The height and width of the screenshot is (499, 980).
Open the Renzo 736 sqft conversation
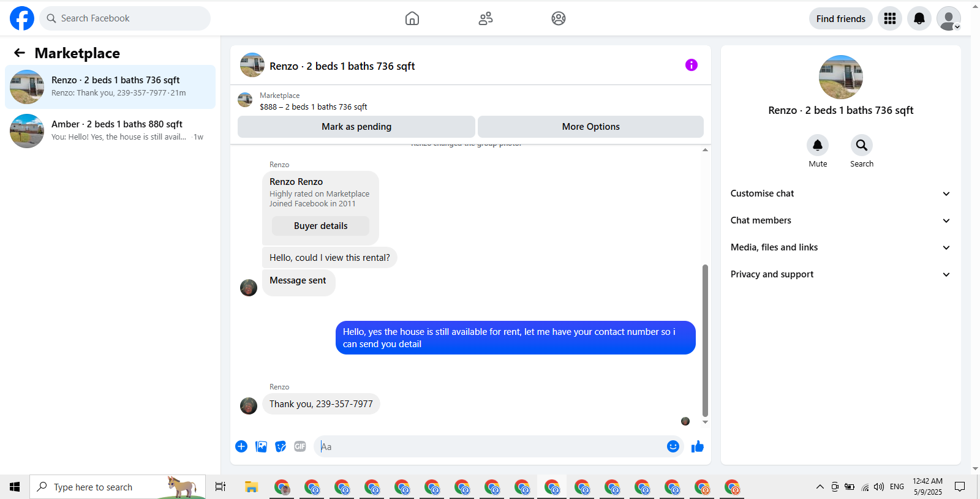pos(110,87)
